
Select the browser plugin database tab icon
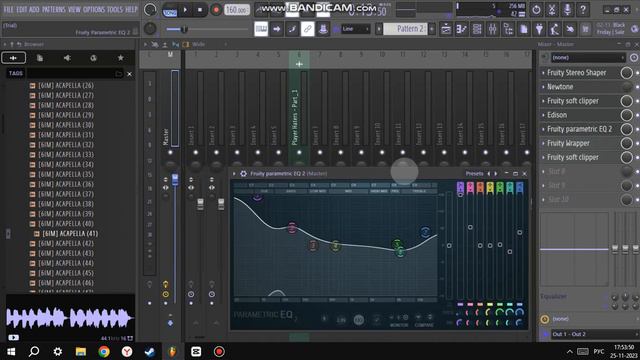pos(93,58)
